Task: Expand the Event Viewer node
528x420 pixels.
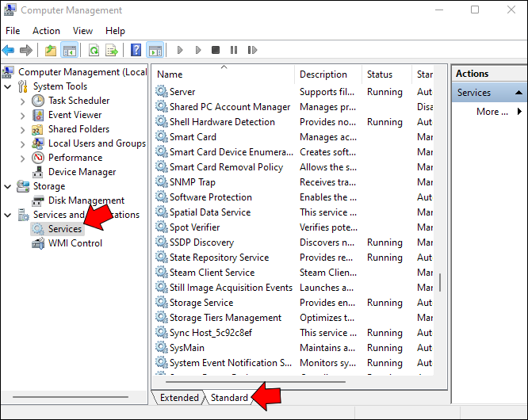Action: pyautogui.click(x=22, y=116)
